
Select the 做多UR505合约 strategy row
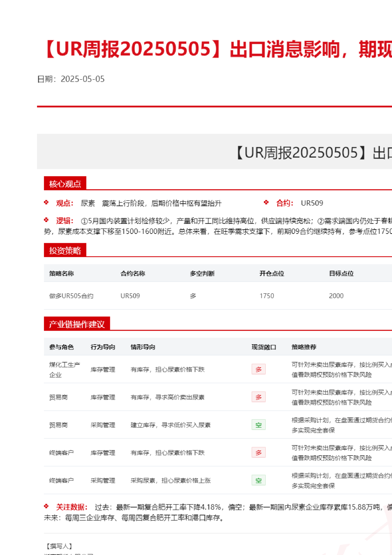[x=71, y=296]
